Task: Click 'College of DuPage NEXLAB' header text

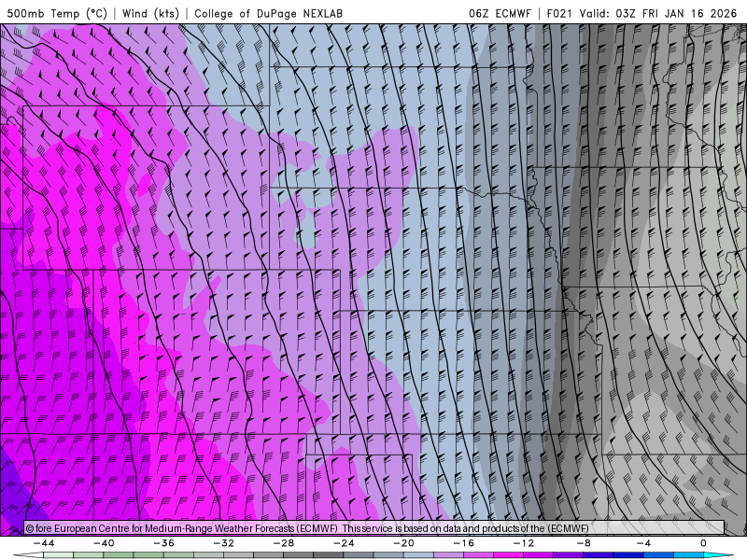Action: [268, 13]
